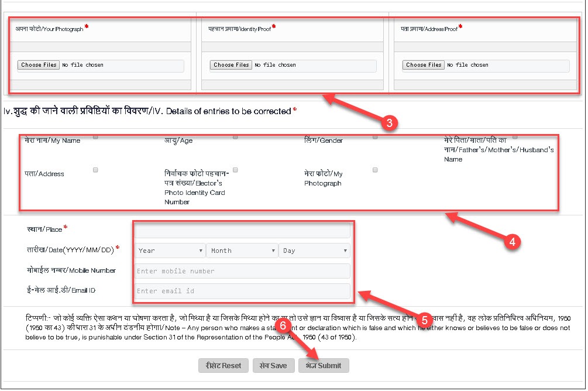Enable the Age correction checkbox
Viewport: 588px width, 391px height.
235,137
